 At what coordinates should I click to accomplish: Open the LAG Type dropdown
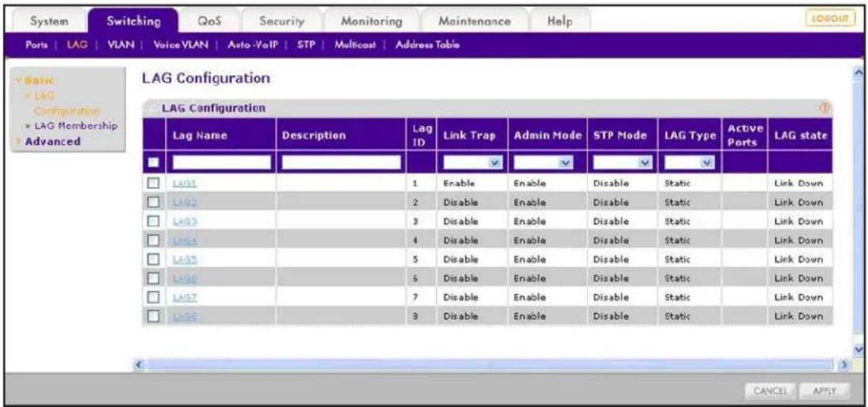(690, 162)
